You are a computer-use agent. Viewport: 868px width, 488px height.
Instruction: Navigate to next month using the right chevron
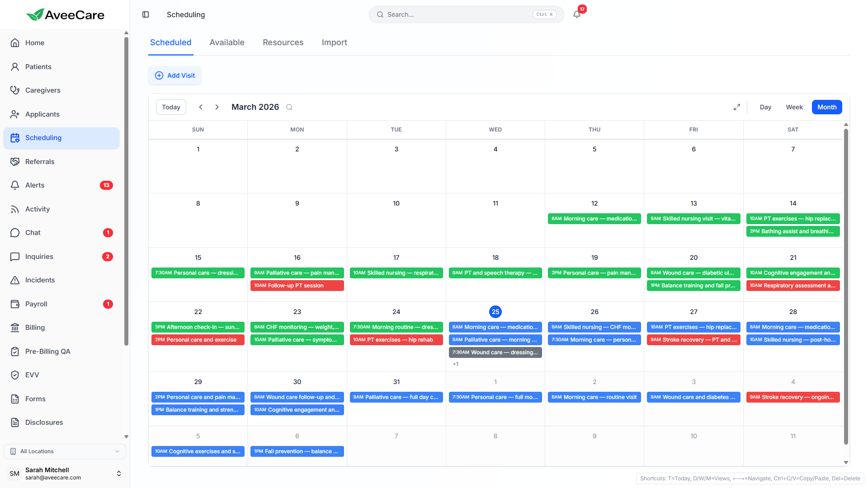(x=217, y=107)
